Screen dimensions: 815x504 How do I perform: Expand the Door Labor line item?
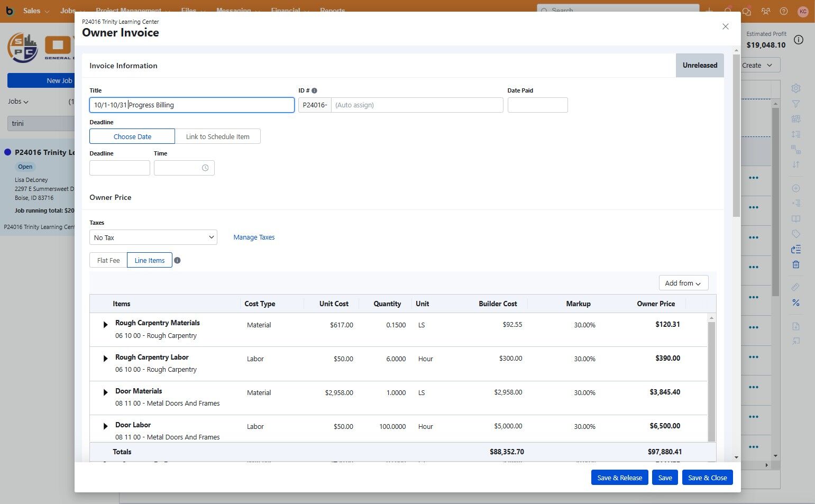click(105, 426)
